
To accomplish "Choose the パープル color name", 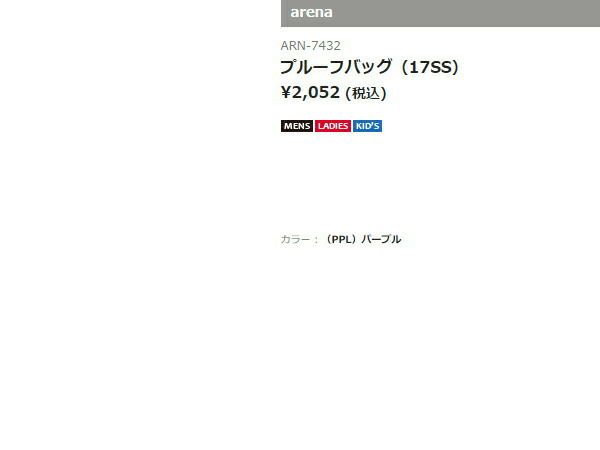I will tap(381, 239).
